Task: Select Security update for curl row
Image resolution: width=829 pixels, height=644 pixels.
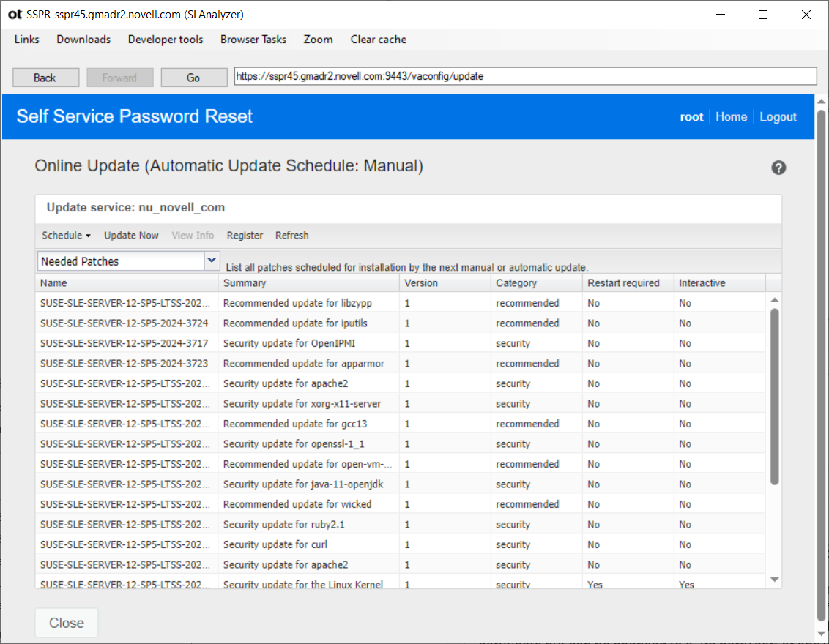Action: point(401,544)
